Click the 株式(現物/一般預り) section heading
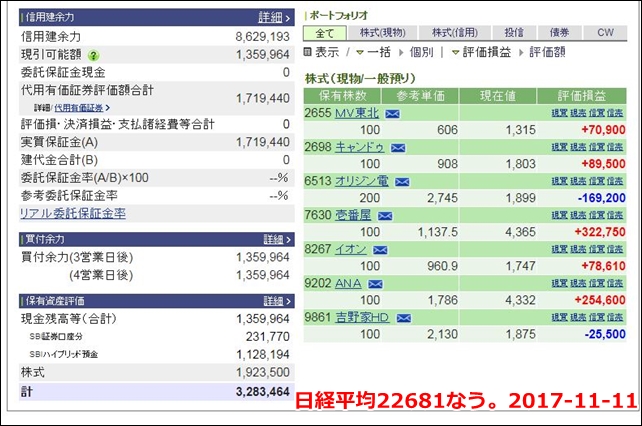This screenshot has height=426, width=642. (x=360, y=79)
